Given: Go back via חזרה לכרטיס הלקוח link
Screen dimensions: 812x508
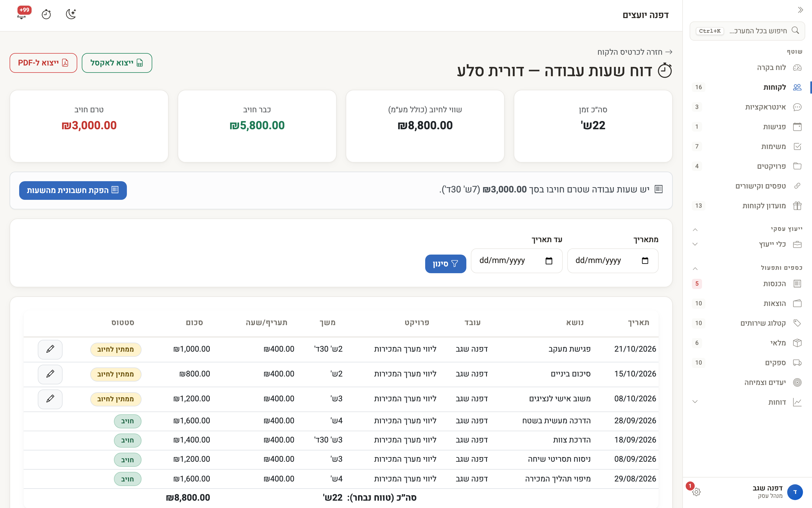Looking at the screenshot, I should click(635, 52).
